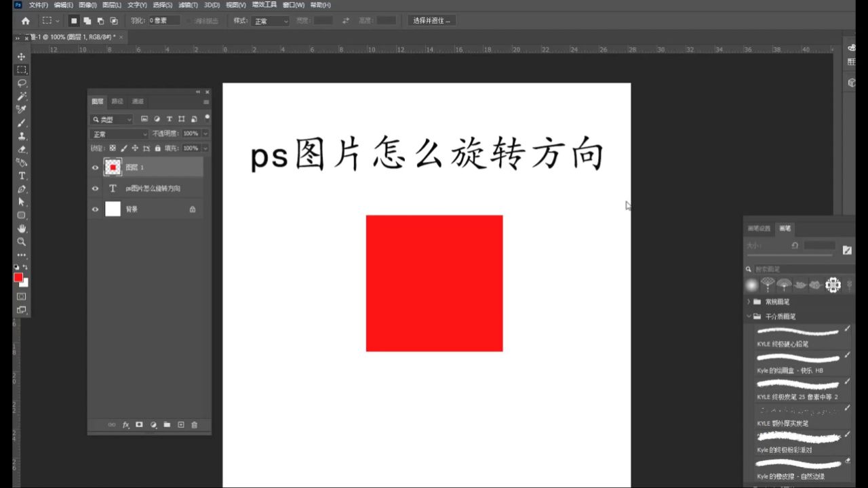Hide 图层 1 using the eye icon
The image size is (868, 488).
click(x=95, y=167)
